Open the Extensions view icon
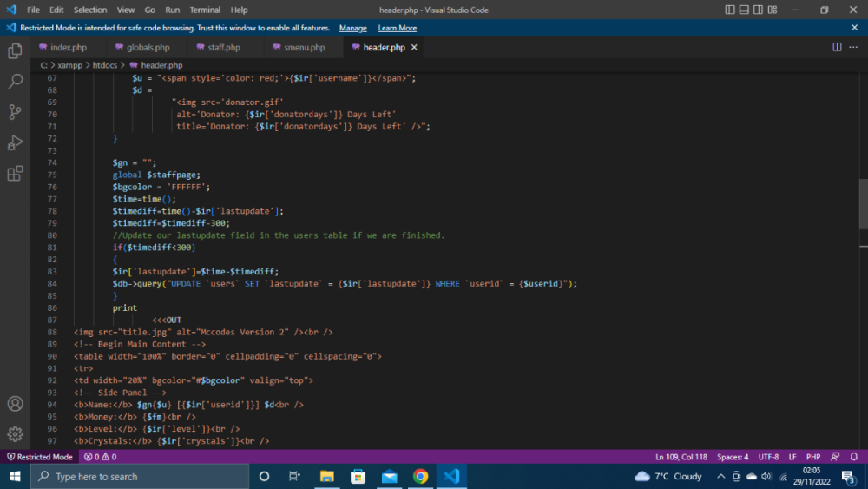Screen dimensions: 868x489 [15, 174]
